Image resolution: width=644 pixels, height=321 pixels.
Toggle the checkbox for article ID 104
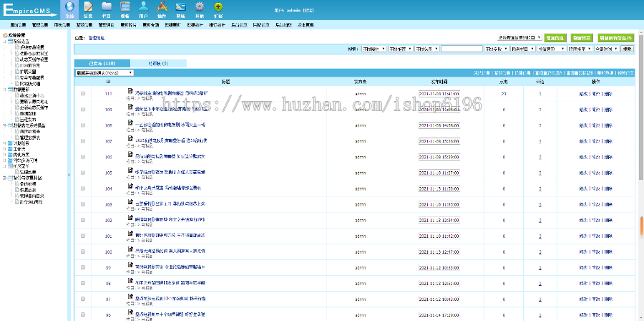(x=83, y=188)
